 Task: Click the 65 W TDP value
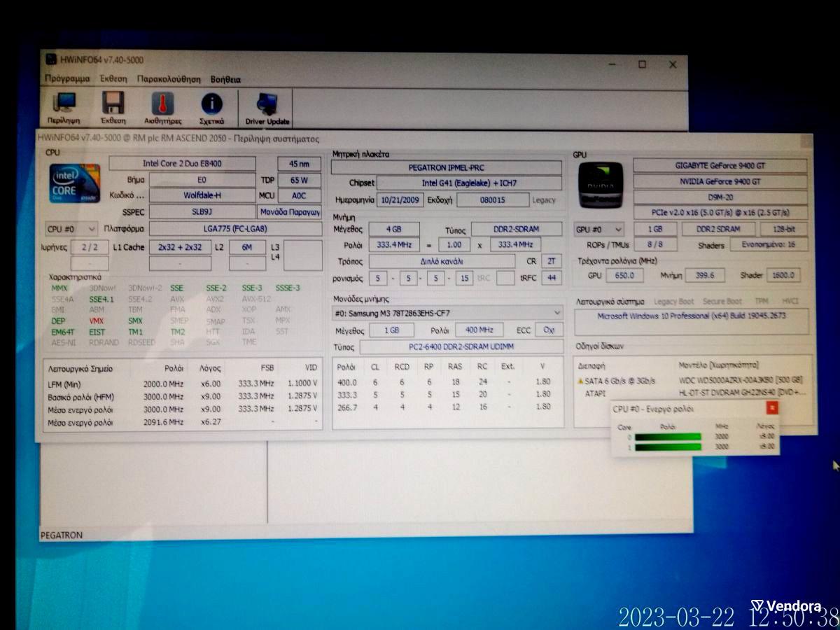coord(300,180)
